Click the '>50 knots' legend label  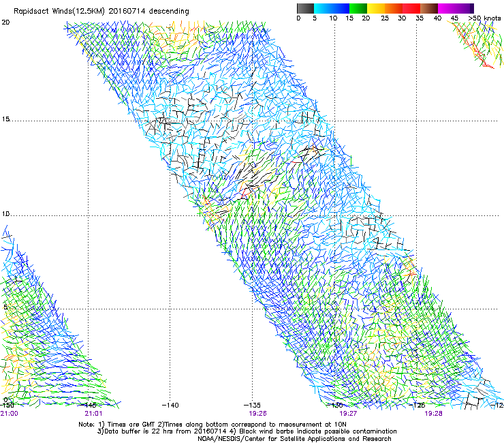tap(484, 18)
